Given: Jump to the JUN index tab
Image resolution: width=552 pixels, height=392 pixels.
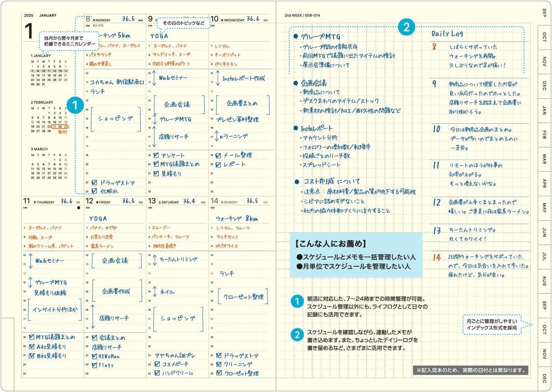Looking at the screenshot, I should coord(545,232).
